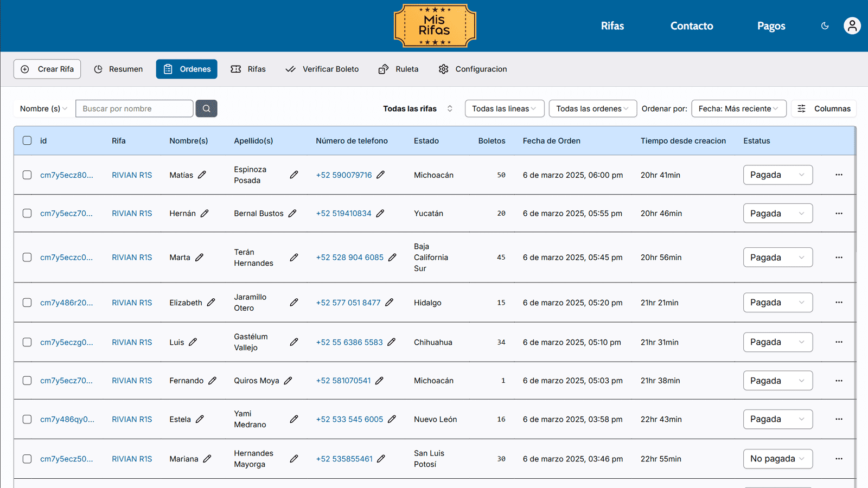Change Matías order Pagada status dropdown

[777, 175]
